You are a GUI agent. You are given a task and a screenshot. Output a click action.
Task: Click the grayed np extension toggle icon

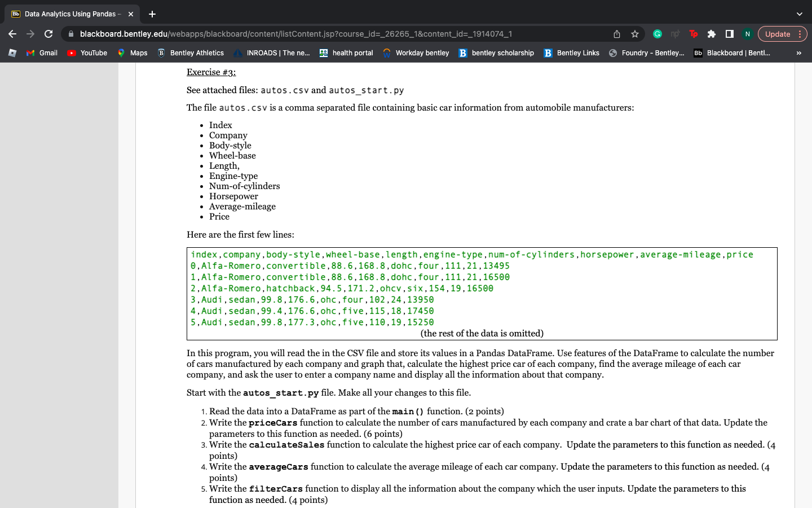[x=676, y=34]
